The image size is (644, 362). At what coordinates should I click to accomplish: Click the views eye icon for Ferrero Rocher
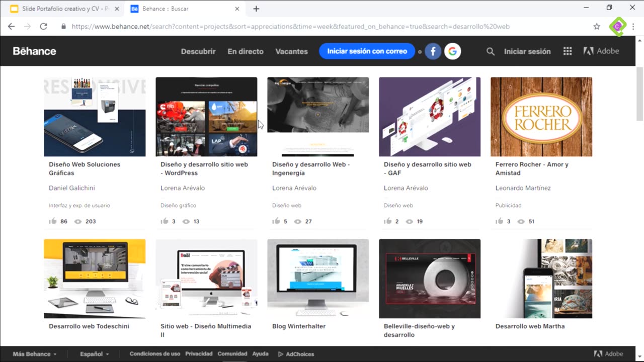click(x=521, y=221)
